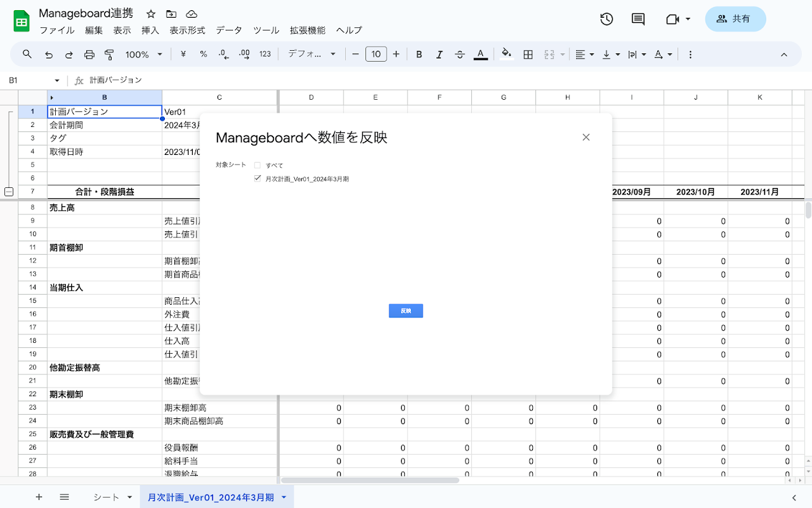The width and height of the screenshot is (812, 508).
Task: Show side panel with bottom-right chevron
Action: (794, 497)
